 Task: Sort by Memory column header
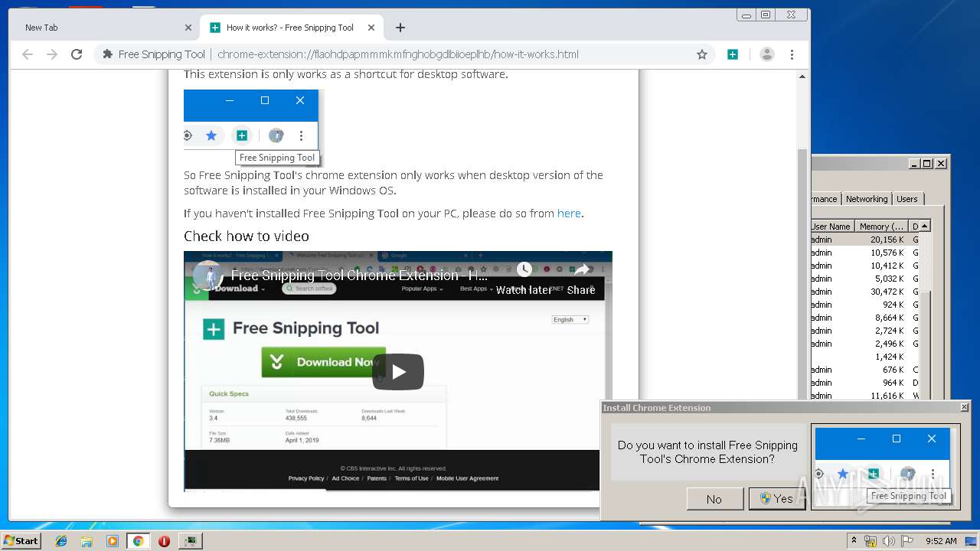pos(881,227)
